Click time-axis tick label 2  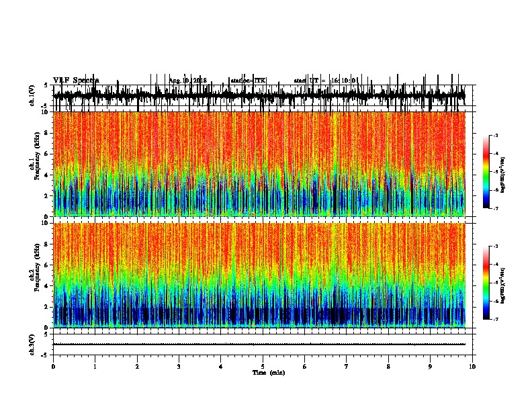137,367
